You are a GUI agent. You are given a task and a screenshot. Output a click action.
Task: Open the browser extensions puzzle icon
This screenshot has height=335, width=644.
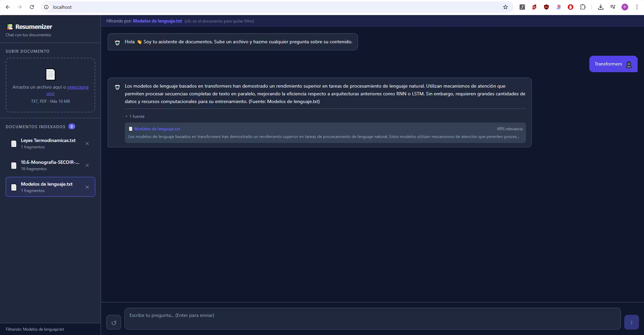point(583,7)
